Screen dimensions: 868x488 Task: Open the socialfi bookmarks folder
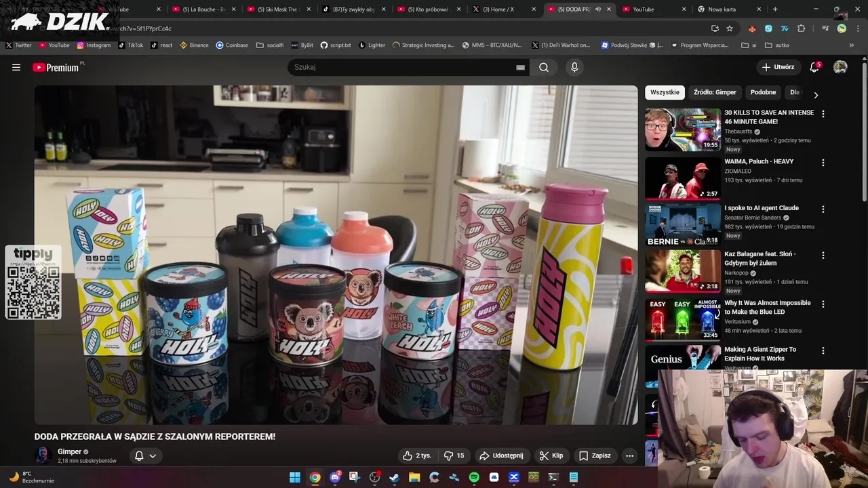coord(270,45)
